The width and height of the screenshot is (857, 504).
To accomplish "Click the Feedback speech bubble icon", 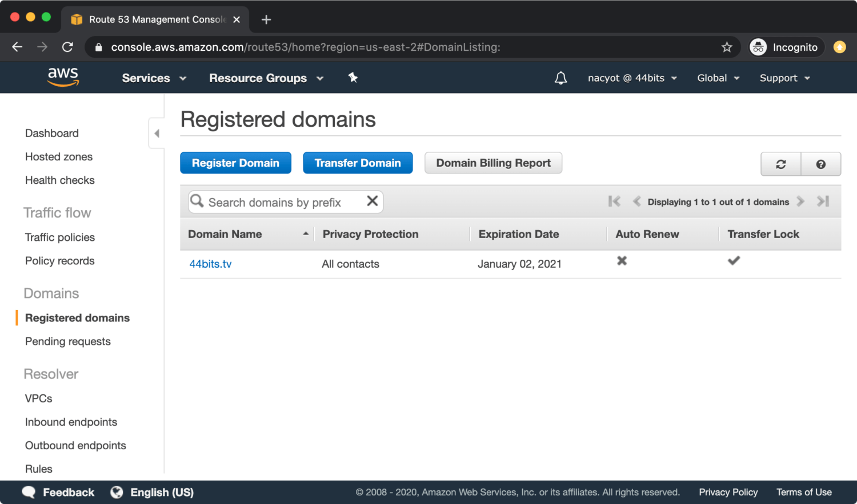I will pyautogui.click(x=29, y=492).
